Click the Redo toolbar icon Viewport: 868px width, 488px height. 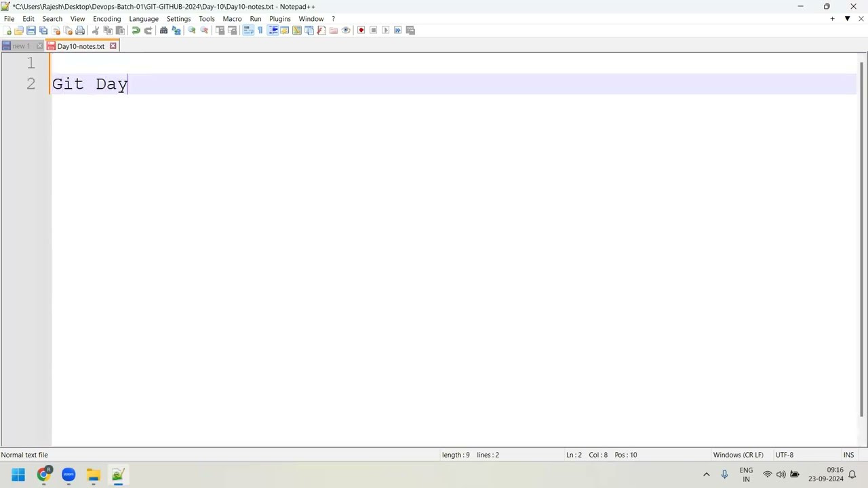[148, 30]
